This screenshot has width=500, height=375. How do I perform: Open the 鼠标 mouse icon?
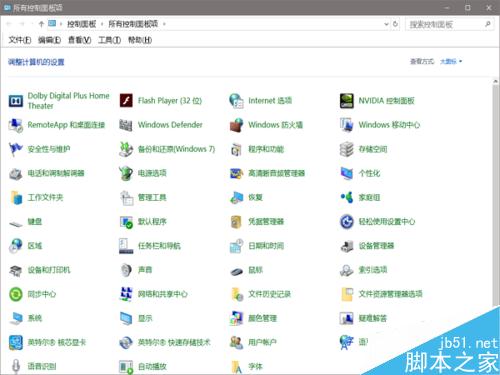click(x=236, y=271)
